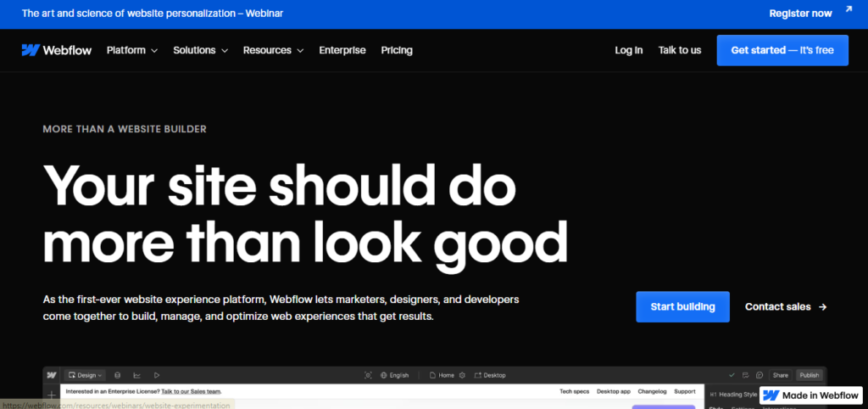This screenshot has height=409, width=868.
Task: Click the Start building button
Action: [682, 306]
